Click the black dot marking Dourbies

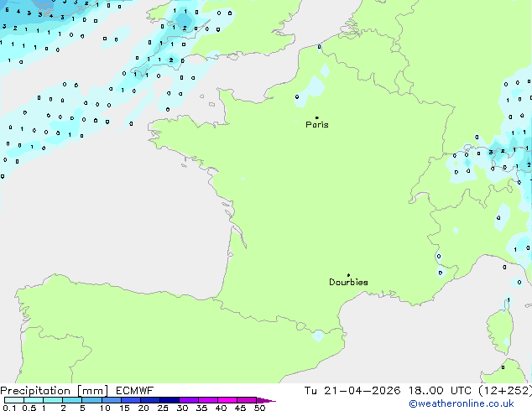click(348, 275)
